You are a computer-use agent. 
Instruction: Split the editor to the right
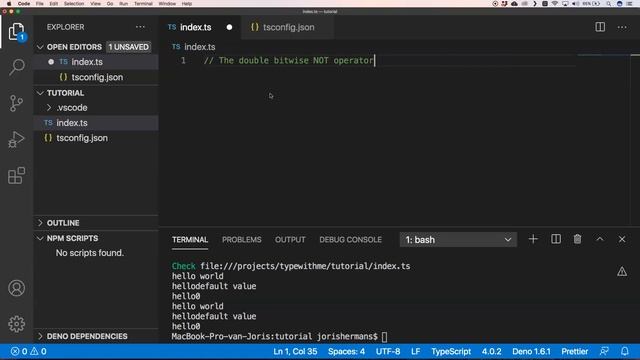pyautogui.click(x=600, y=27)
